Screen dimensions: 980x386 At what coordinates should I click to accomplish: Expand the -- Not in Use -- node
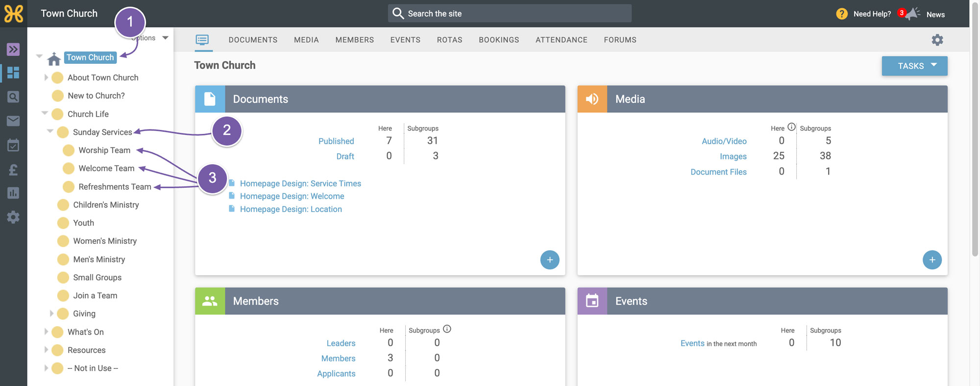[x=46, y=368]
